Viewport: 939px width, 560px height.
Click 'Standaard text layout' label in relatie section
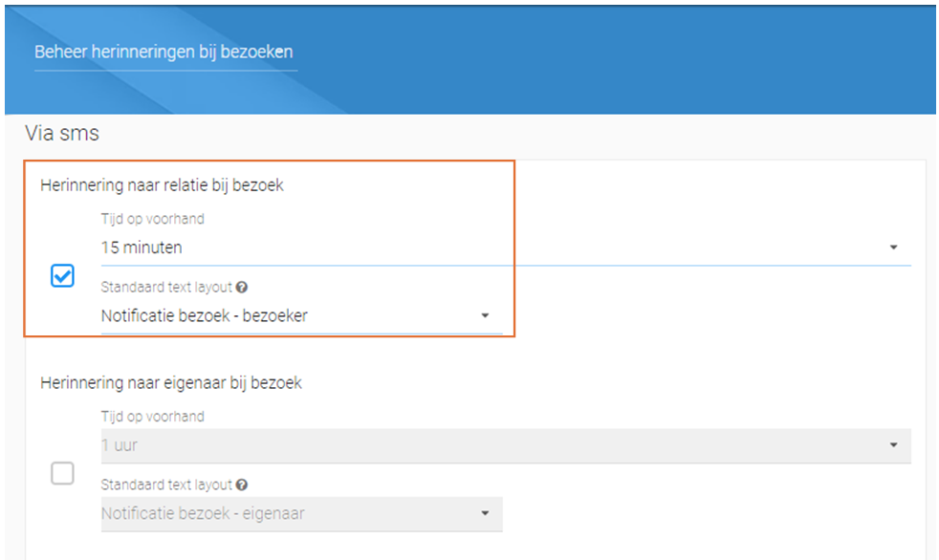pyautogui.click(x=166, y=288)
